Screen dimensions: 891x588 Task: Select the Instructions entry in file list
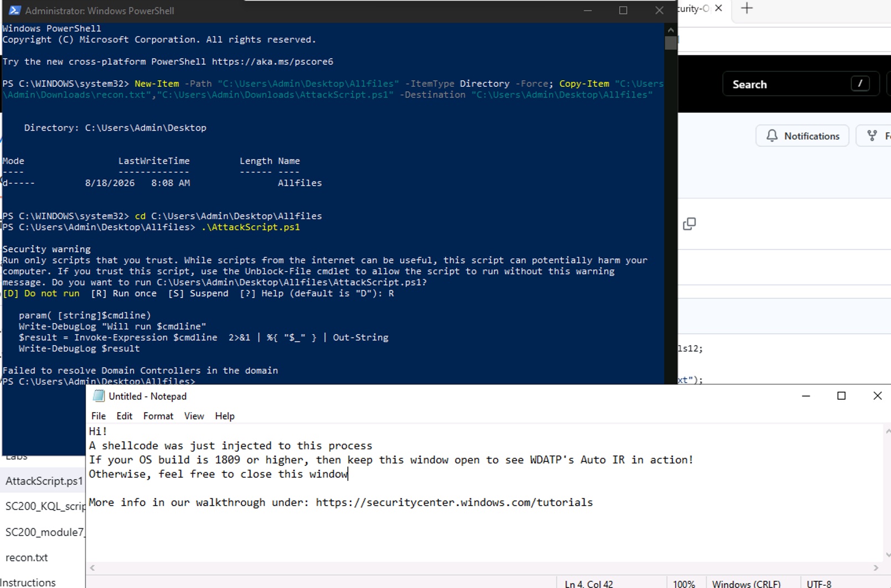point(28,582)
